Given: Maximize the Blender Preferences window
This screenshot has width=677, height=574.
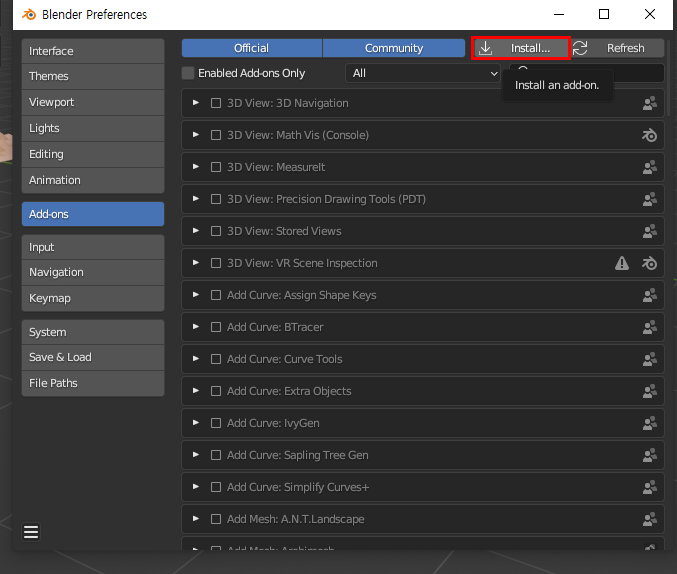Looking at the screenshot, I should tap(604, 14).
